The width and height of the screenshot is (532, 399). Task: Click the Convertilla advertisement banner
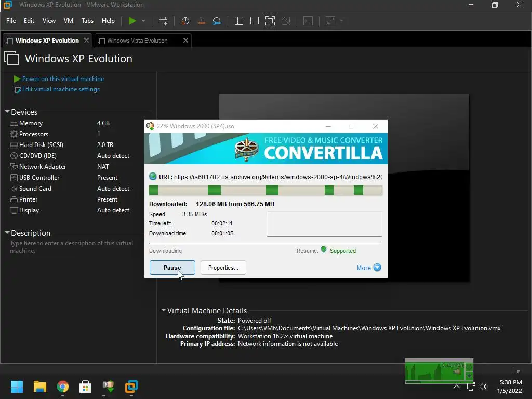click(265, 149)
